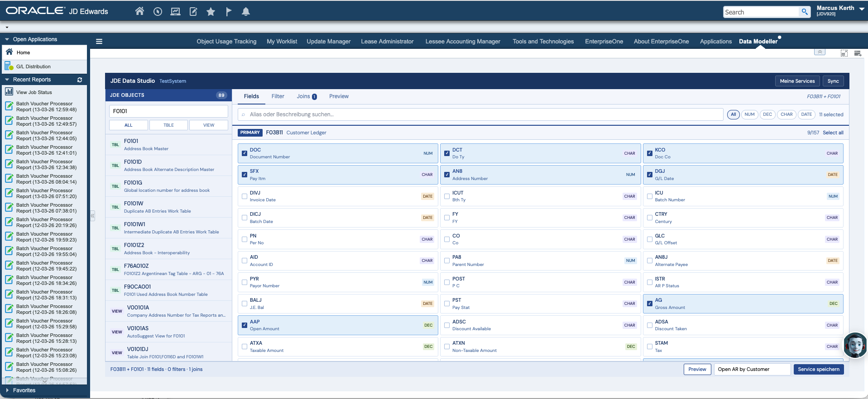The height and width of the screenshot is (399, 868).
Task: Filter JDE objects by the VIEW button
Action: 209,125
